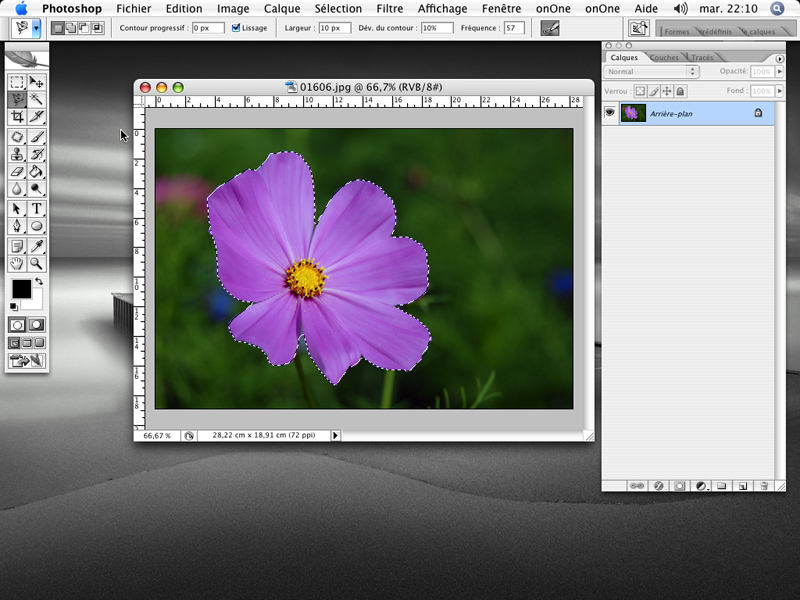Set Intersect with Selection mode
Viewport: 800px width, 600px height.
97,29
